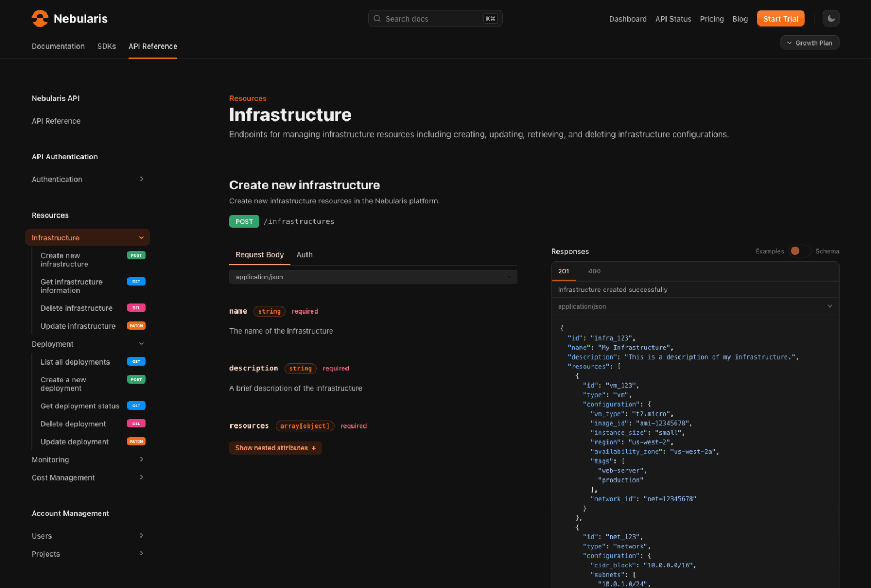The image size is (871, 588).
Task: Click the search magnifier icon
Action: pos(377,18)
